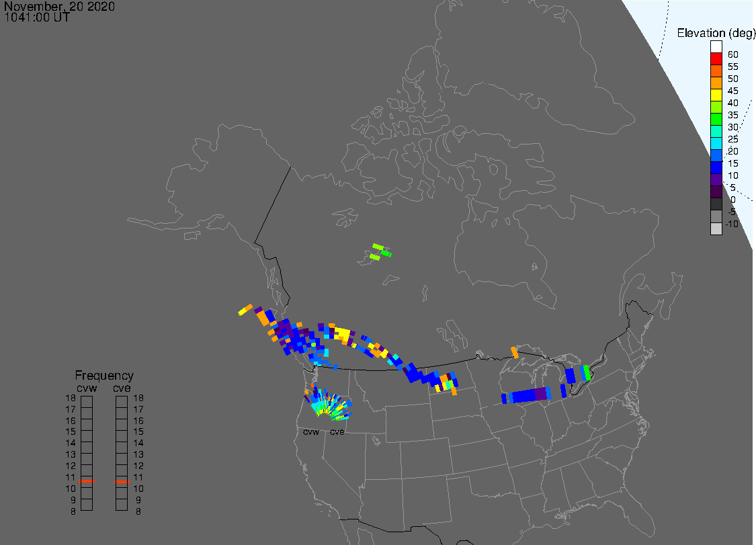This screenshot has width=756, height=545.
Task: Click the "45" elevation legend label
Action: (x=733, y=91)
